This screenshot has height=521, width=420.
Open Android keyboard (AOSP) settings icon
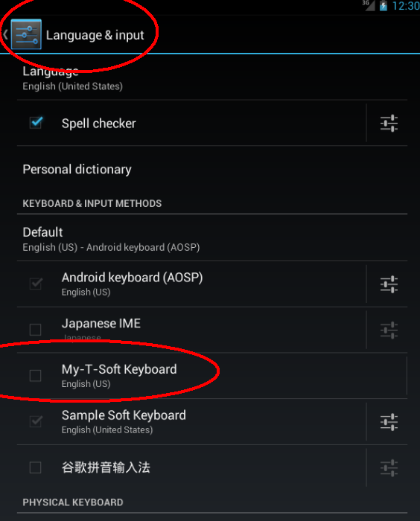[x=389, y=284]
